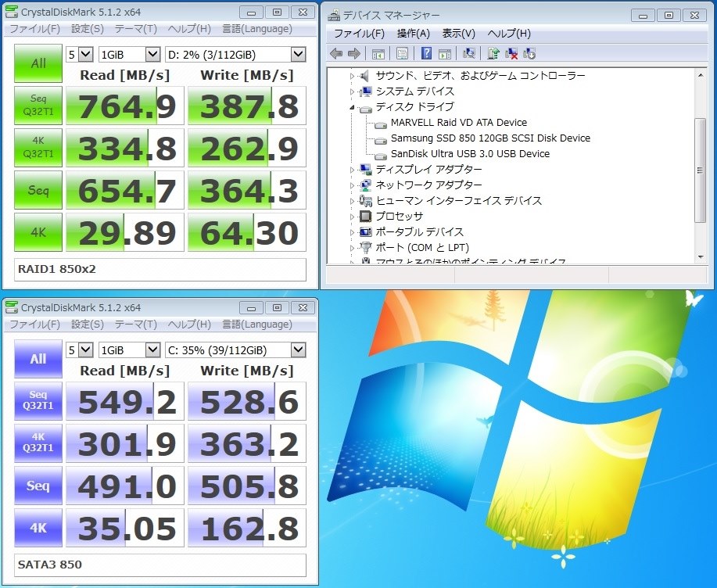Open 言語(Language) menu in blue CrystalDiskMark

tap(257, 324)
